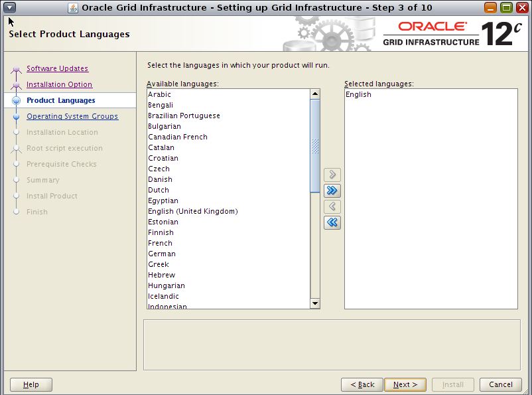Select Estonian in available list
Screen dimensions: 532x395
click(x=228, y=222)
